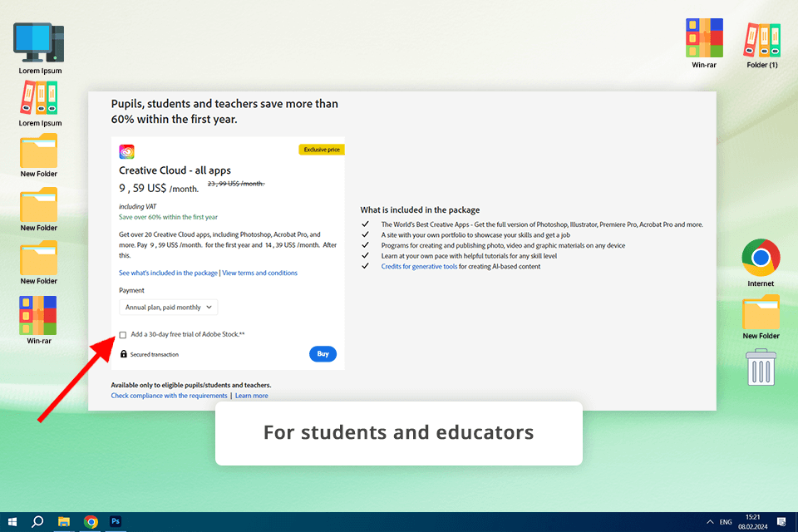Open Check compliance with the requirements link

(x=169, y=396)
